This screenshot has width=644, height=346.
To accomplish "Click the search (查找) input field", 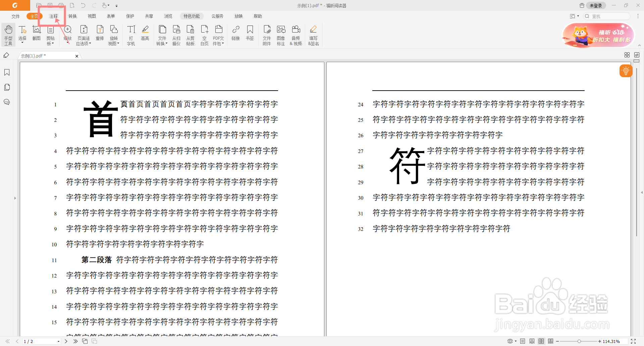I will pyautogui.click(x=607, y=16).
